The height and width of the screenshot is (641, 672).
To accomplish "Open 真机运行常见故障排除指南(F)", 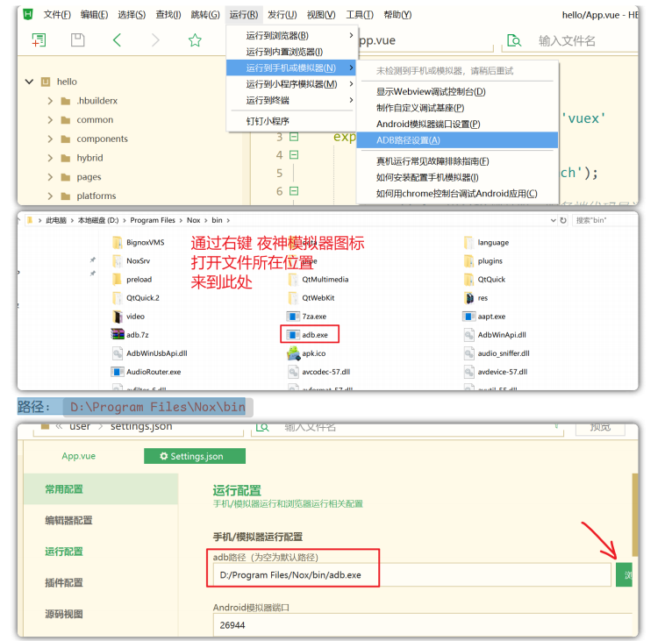I will pyautogui.click(x=457, y=161).
